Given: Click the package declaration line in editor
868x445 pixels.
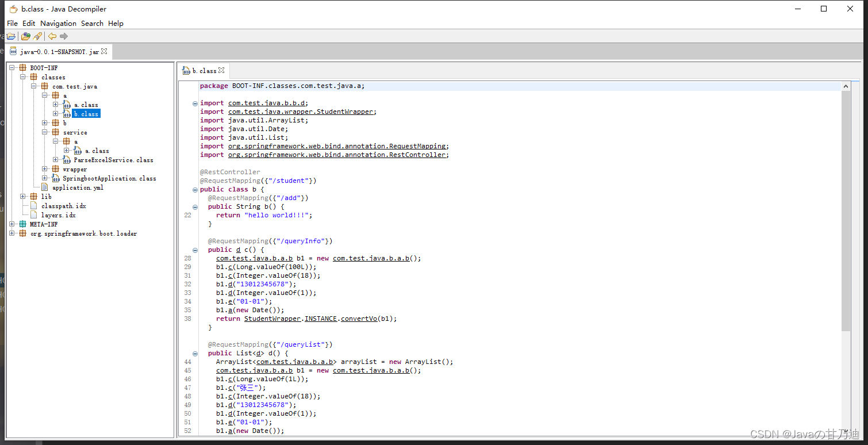Looking at the screenshot, I should (x=520, y=86).
